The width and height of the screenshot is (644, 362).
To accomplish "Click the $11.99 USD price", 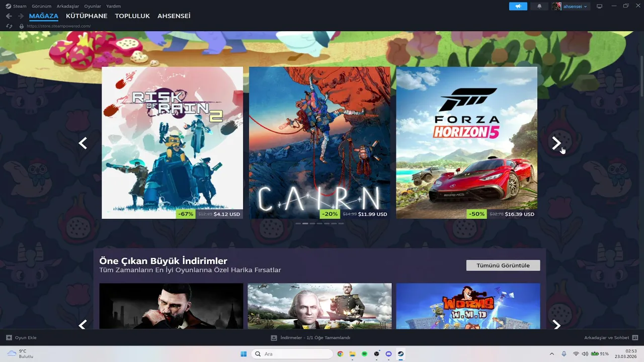I will (x=372, y=214).
